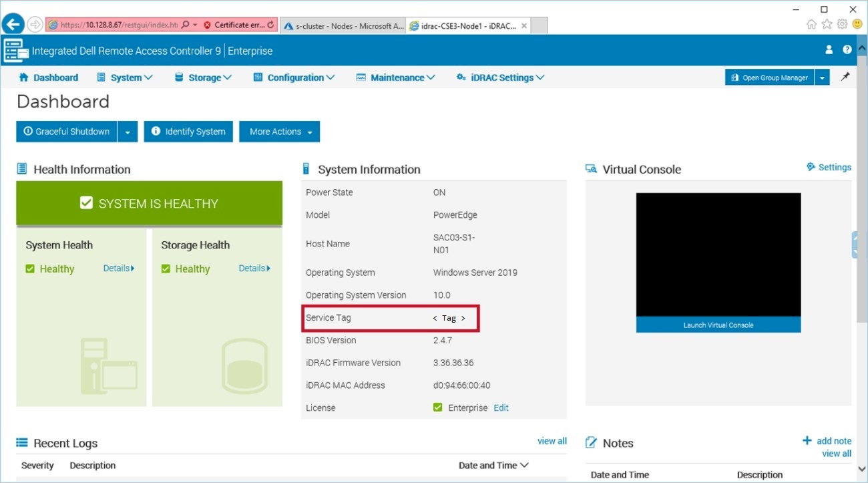Image resolution: width=868 pixels, height=483 pixels.
Task: Click the Health Information section icon
Action: click(22, 169)
